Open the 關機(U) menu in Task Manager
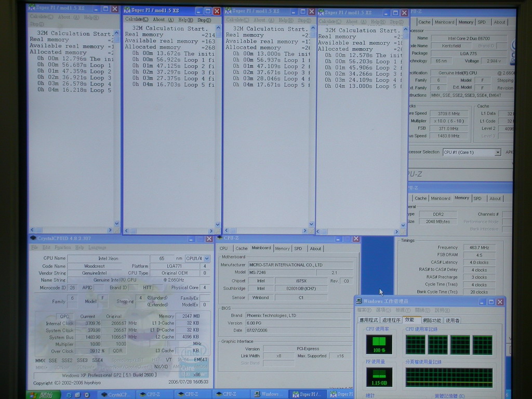 click(422, 310)
